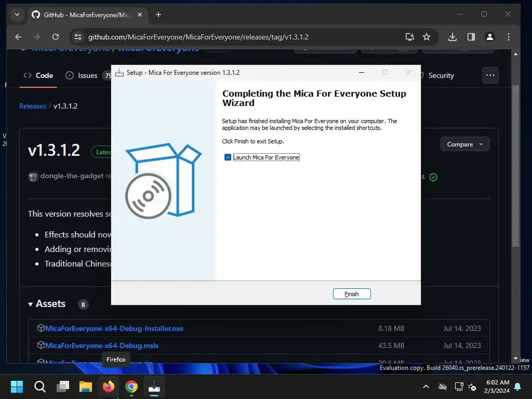
Task: Open a new Chrome tab
Action: pos(158,15)
